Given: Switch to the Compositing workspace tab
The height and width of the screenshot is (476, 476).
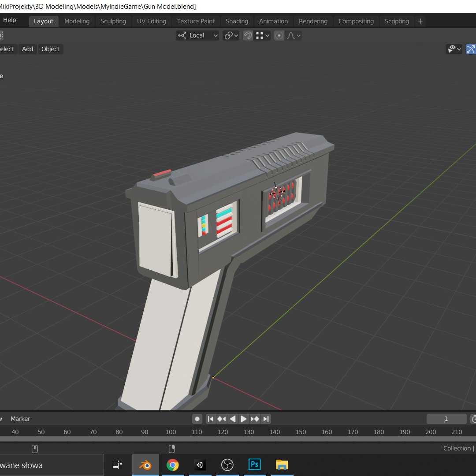Looking at the screenshot, I should 356,21.
